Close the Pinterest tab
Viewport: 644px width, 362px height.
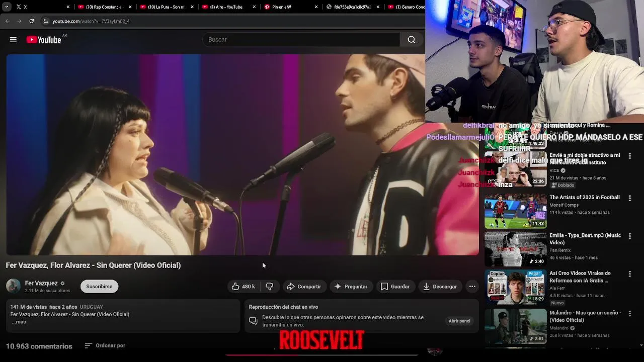pos(316,7)
